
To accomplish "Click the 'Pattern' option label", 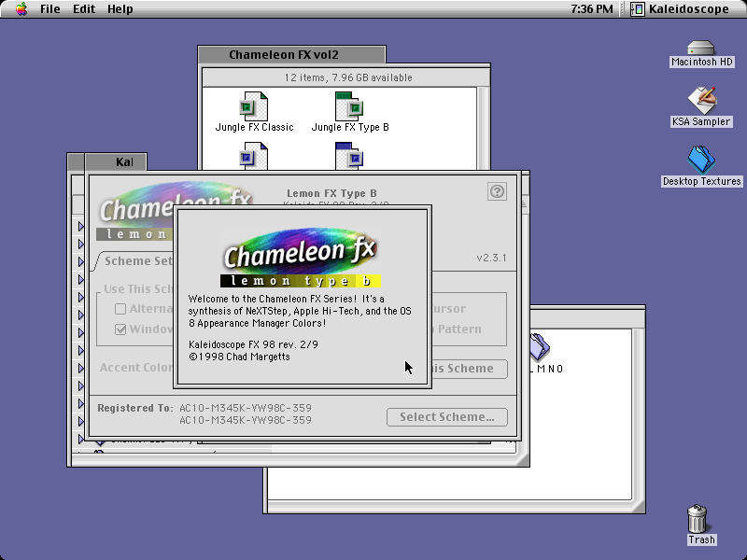I will pos(459,329).
